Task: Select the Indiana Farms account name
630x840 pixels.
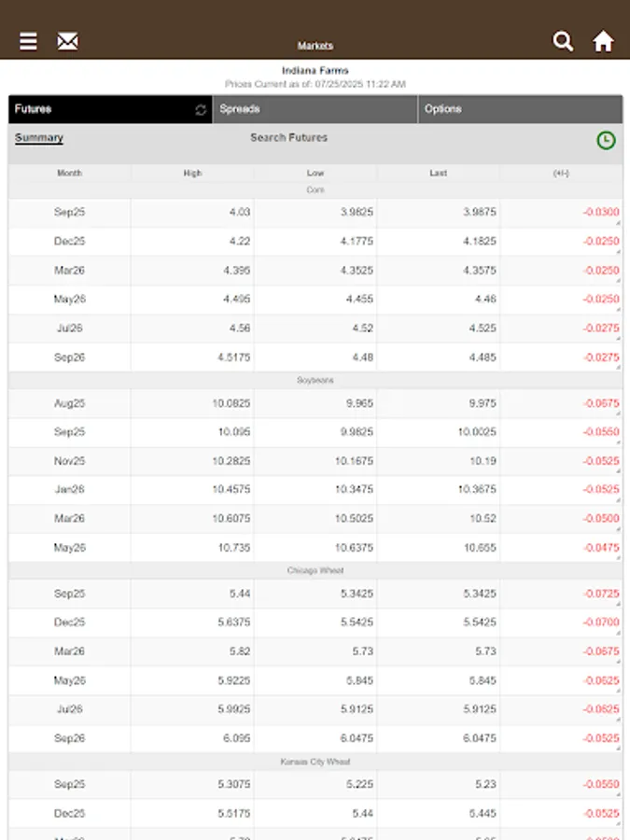Action: point(315,69)
